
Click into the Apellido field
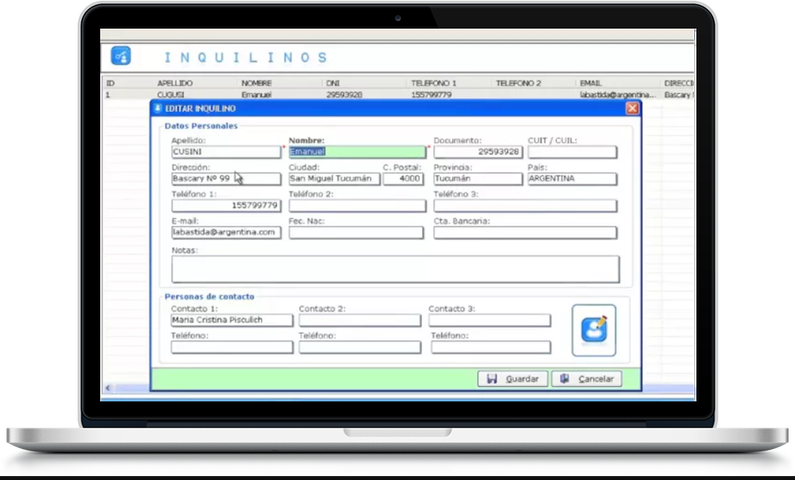226,152
